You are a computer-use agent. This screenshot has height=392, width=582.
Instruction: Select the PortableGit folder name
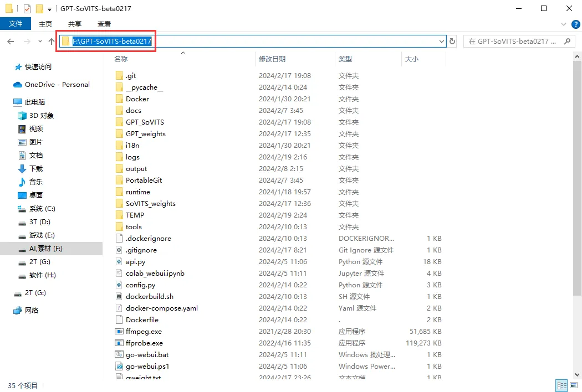tap(144, 180)
